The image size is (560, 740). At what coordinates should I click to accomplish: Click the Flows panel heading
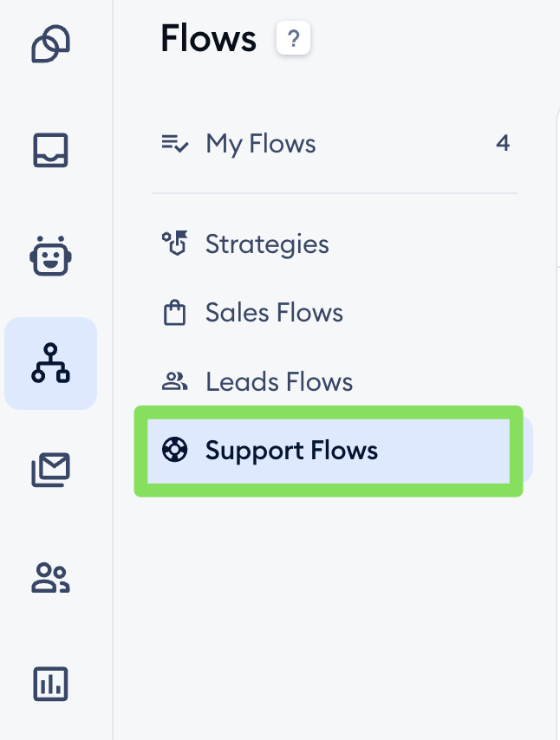tap(209, 39)
